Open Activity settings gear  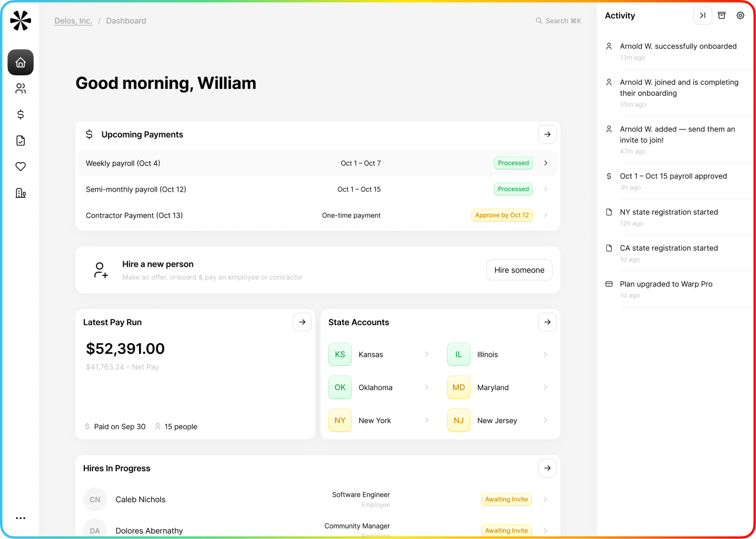(740, 16)
